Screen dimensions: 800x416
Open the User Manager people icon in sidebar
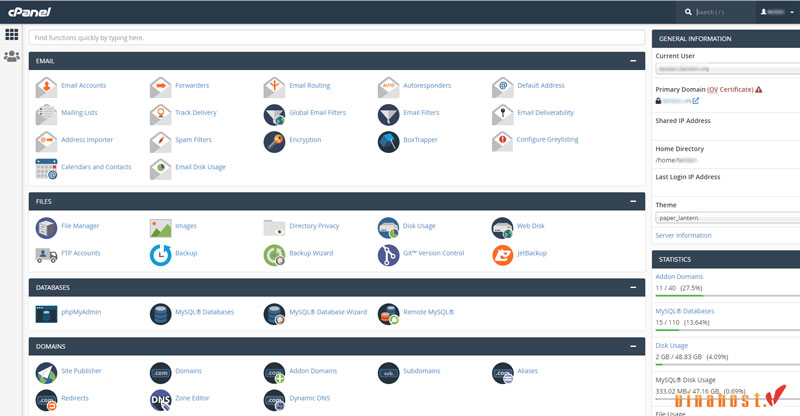[12, 56]
